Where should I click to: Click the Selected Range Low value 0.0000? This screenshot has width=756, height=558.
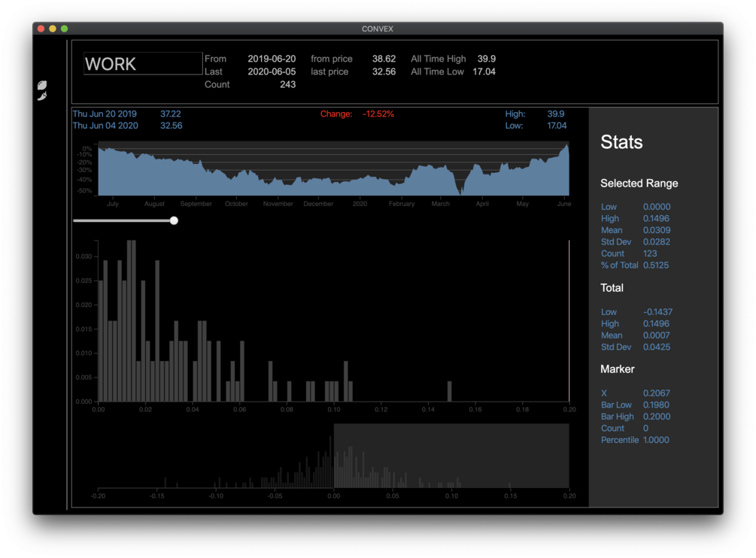(656, 207)
